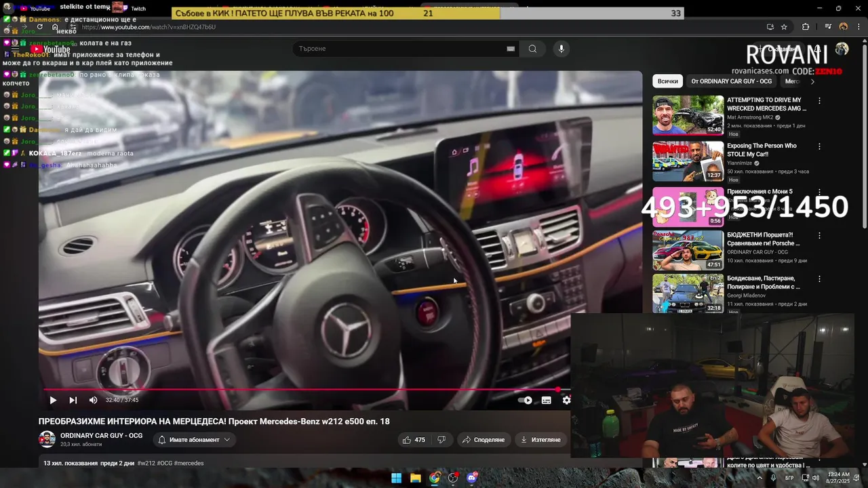Open options for ATTEMPTING TO DRIVE video

(819, 100)
